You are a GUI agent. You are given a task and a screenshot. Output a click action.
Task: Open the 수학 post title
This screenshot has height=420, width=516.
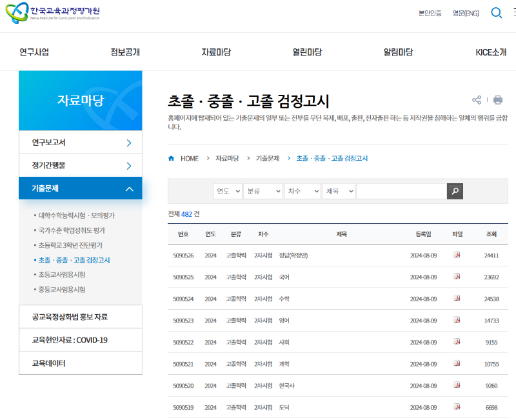pos(284,299)
